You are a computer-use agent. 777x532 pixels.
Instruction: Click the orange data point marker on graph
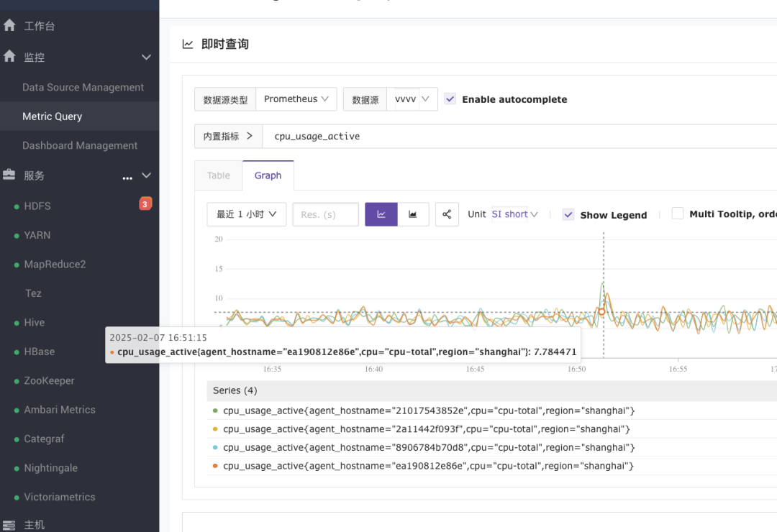(601, 311)
